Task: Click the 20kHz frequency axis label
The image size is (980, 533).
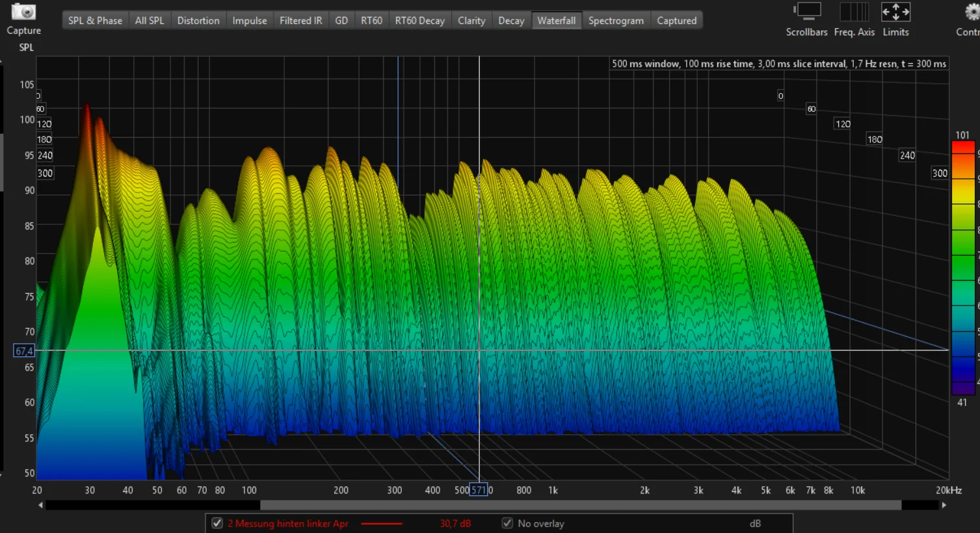Action: tap(949, 490)
